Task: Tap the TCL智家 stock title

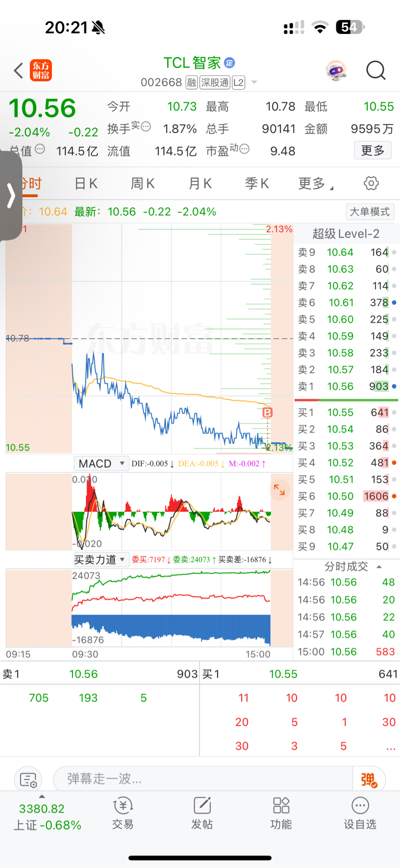Action: tap(192, 63)
